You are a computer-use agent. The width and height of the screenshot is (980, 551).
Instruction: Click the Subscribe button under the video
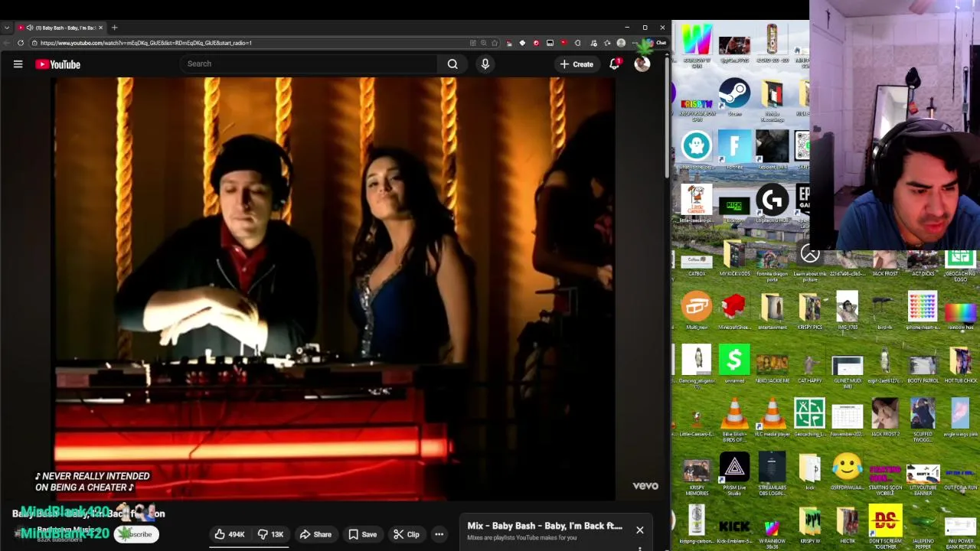pos(137,534)
